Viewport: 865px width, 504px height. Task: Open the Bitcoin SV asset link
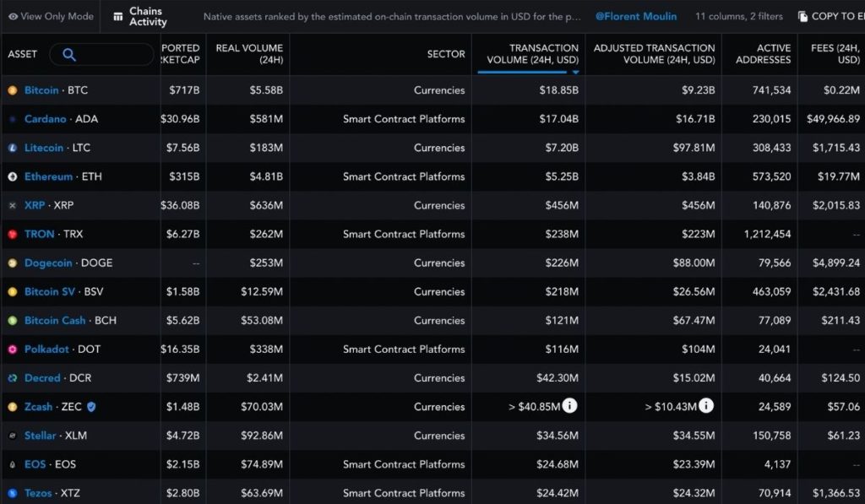coord(50,292)
